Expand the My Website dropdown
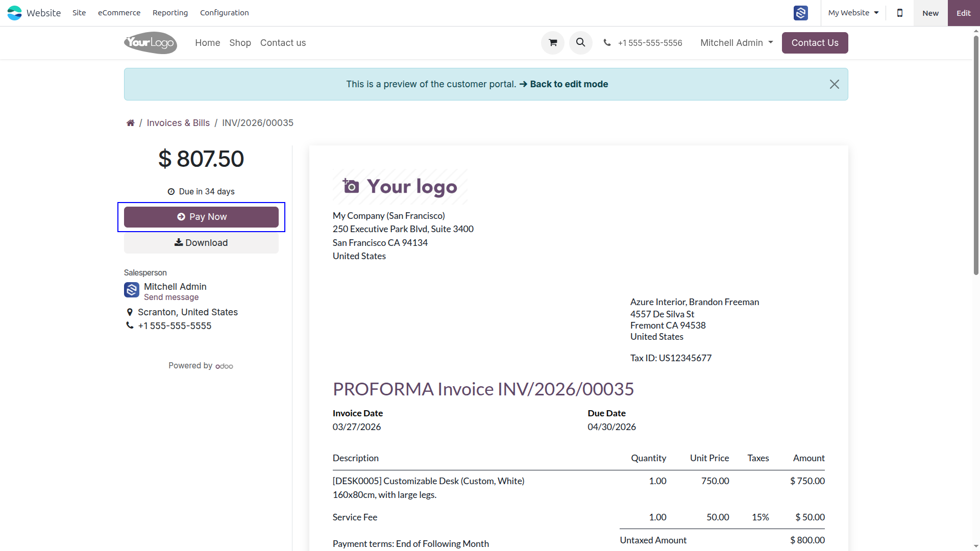980x551 pixels. (x=853, y=13)
